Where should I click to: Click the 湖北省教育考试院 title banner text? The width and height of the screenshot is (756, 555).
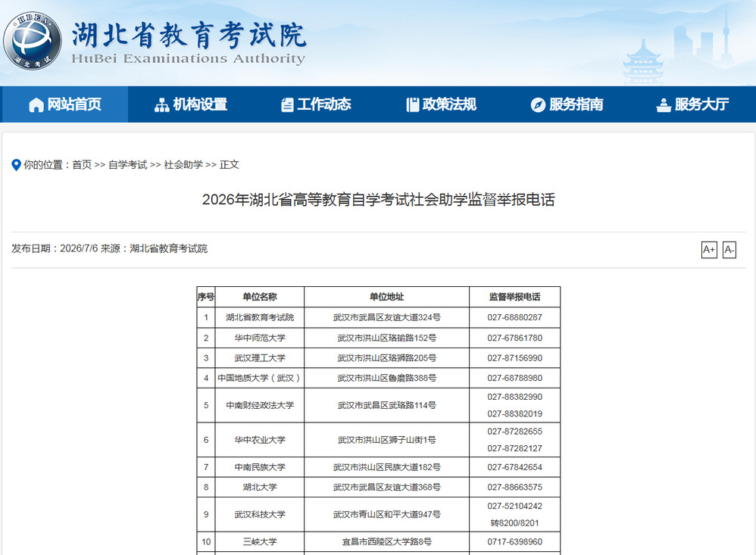(x=189, y=35)
